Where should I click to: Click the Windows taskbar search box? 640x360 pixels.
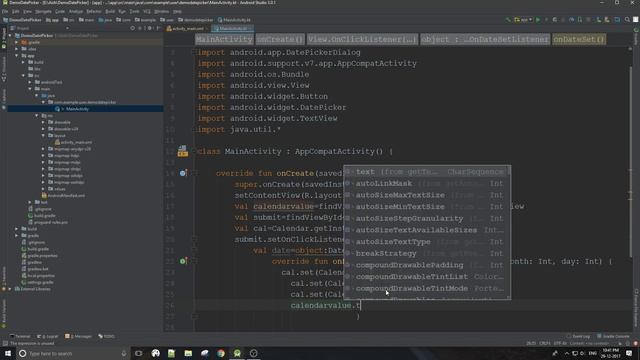73,353
